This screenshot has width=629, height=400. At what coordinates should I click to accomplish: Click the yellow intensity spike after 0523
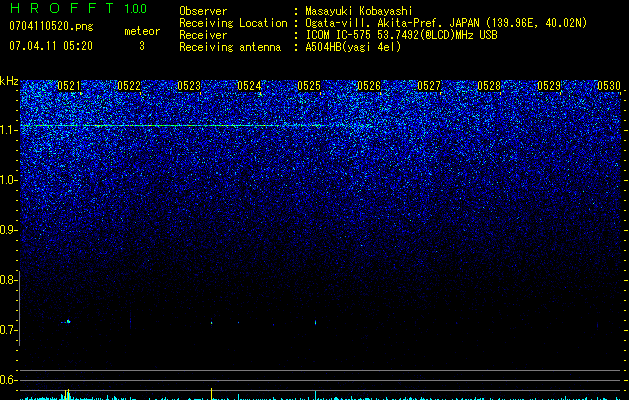(211, 394)
